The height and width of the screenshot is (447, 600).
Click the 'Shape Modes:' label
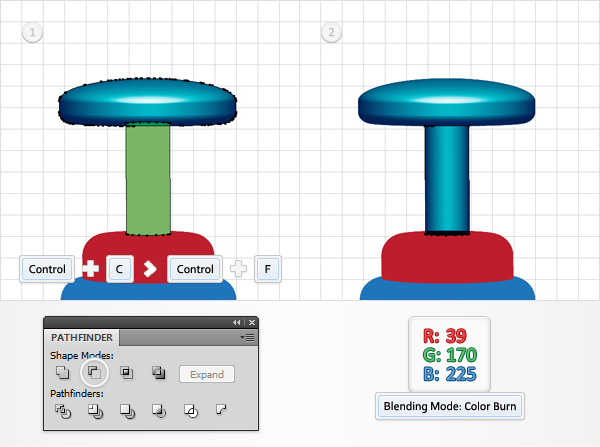[82, 356]
